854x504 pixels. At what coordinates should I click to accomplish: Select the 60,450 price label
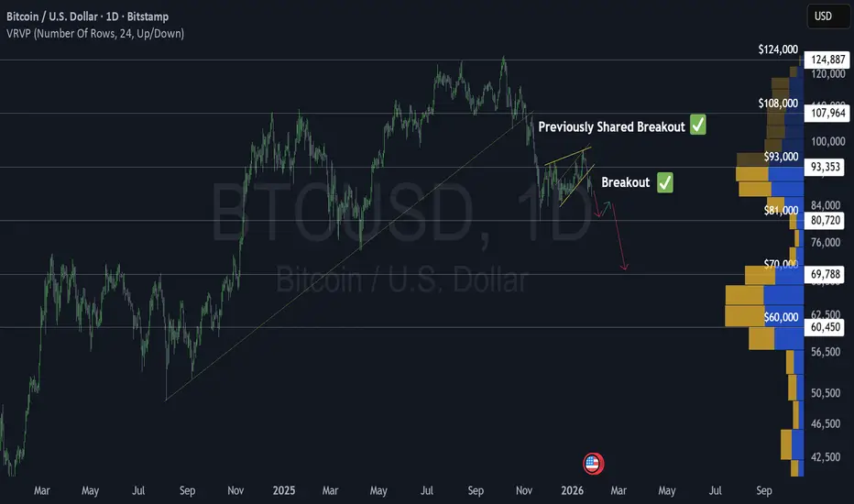(825, 327)
